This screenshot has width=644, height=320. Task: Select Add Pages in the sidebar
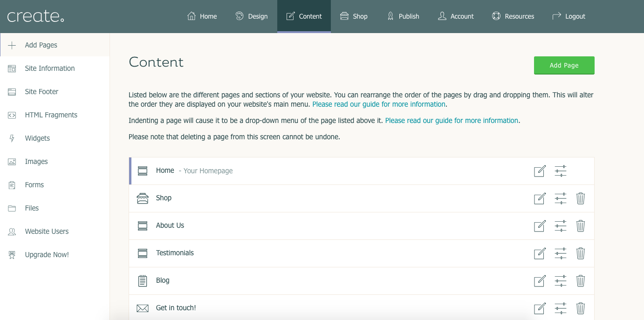point(55,45)
